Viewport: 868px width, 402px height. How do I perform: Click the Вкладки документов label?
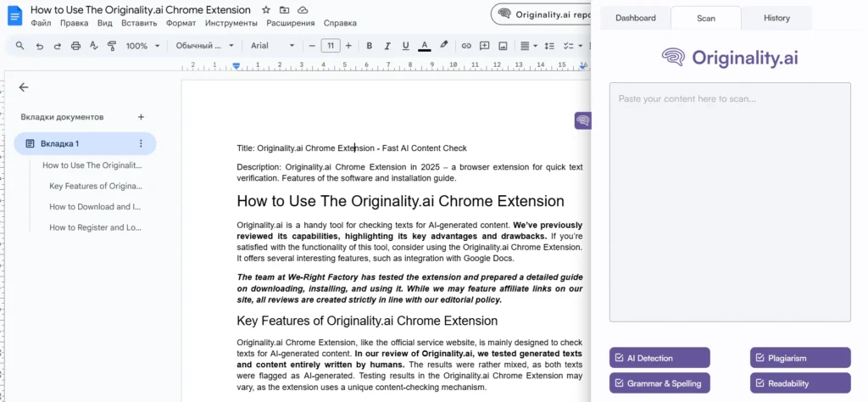click(x=62, y=117)
